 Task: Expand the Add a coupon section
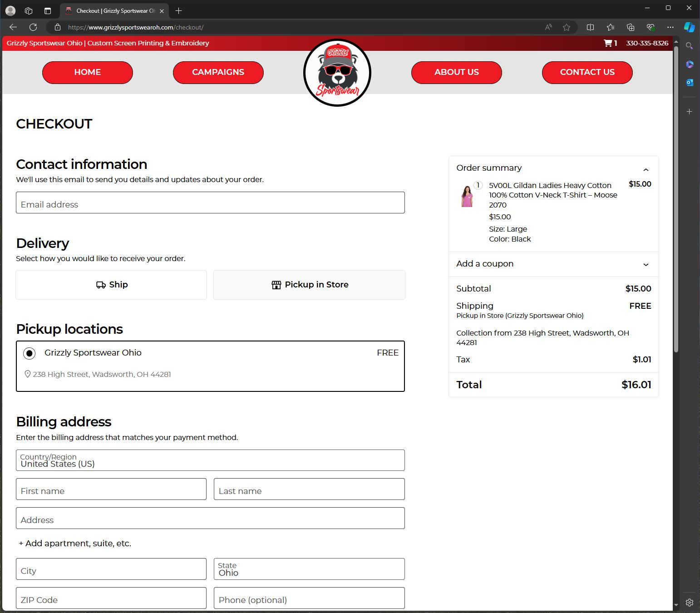coord(646,264)
